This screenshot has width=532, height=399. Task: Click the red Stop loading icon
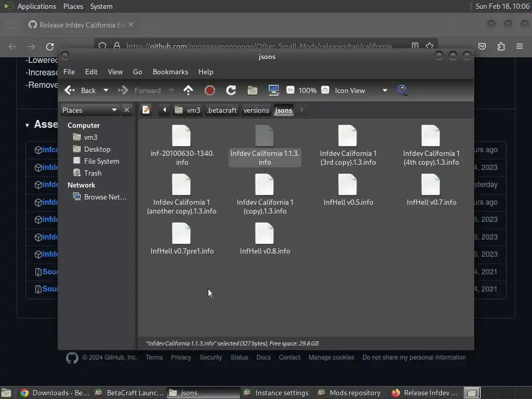coord(210,90)
